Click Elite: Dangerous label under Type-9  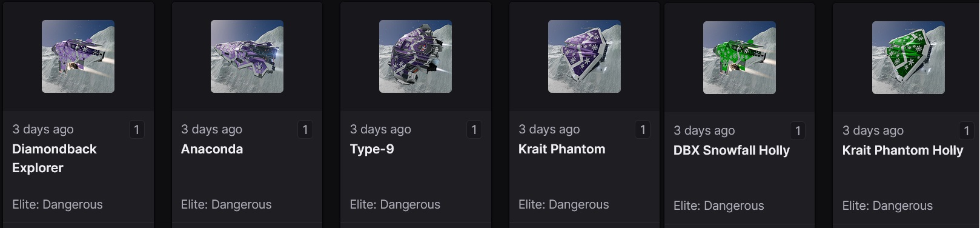pyautogui.click(x=395, y=204)
